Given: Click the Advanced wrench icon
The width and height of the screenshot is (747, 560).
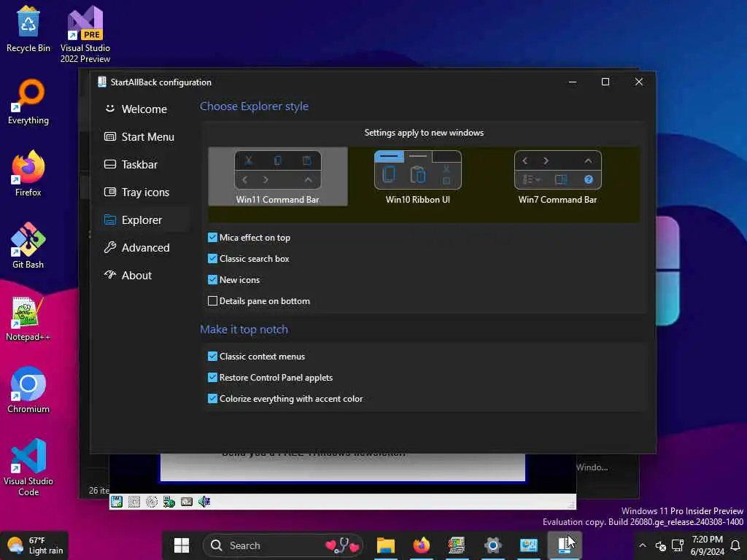Looking at the screenshot, I should 110,247.
